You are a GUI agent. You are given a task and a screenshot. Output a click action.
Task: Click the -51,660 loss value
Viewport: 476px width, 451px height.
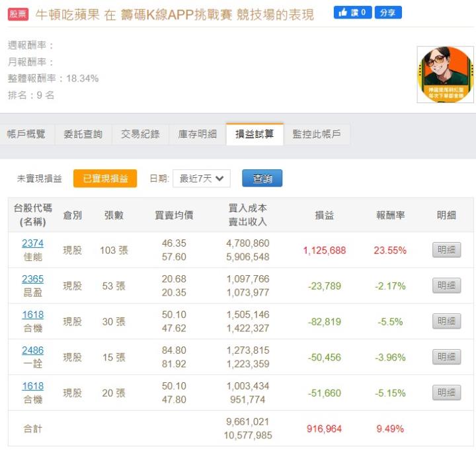coord(325,393)
